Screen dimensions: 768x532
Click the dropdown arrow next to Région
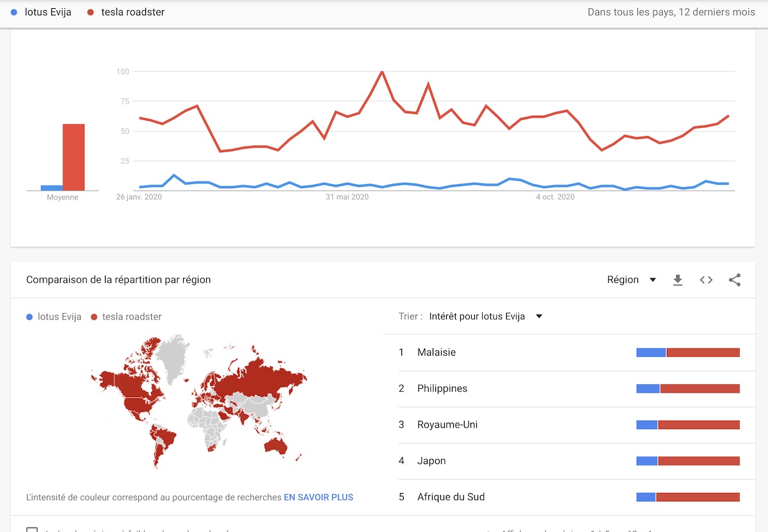click(x=653, y=280)
